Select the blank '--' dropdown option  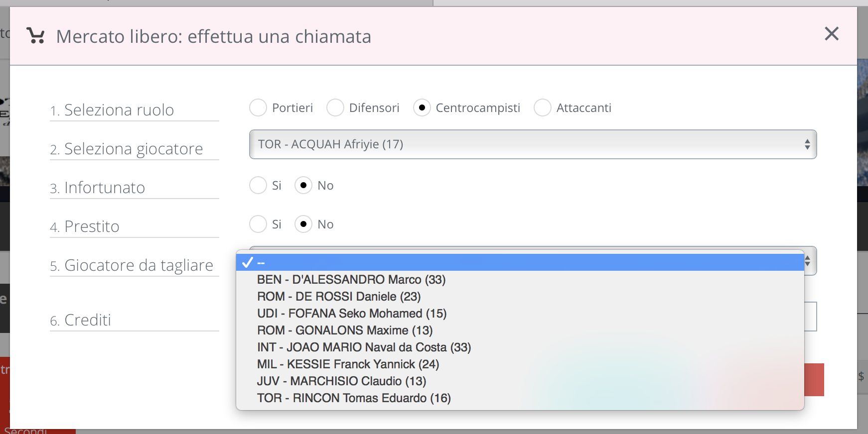tap(520, 262)
